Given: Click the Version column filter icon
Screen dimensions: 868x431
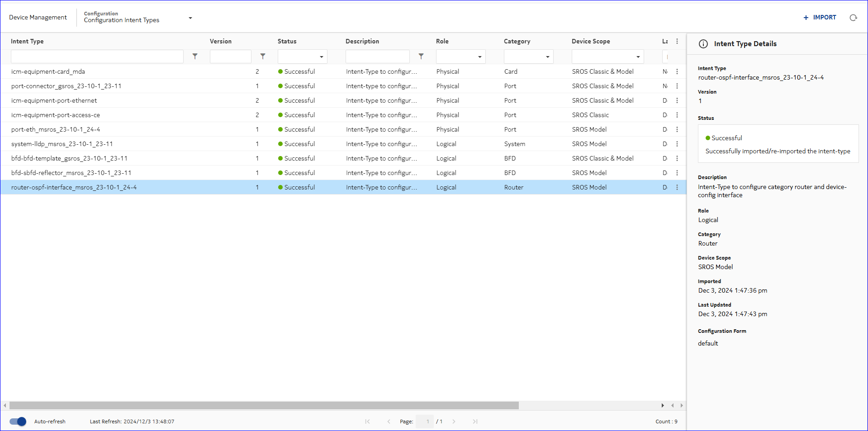Looking at the screenshot, I should (263, 57).
